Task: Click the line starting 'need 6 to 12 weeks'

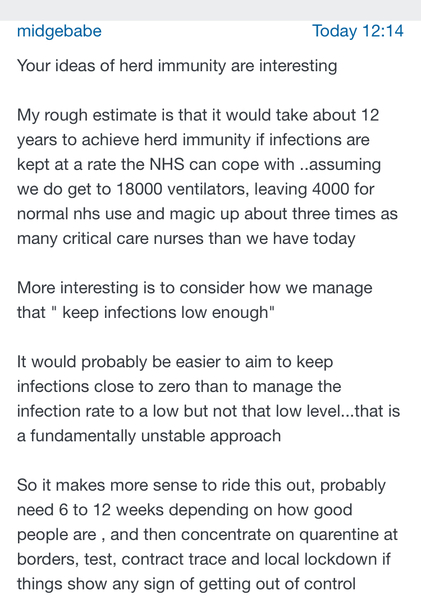Action: tap(184, 510)
